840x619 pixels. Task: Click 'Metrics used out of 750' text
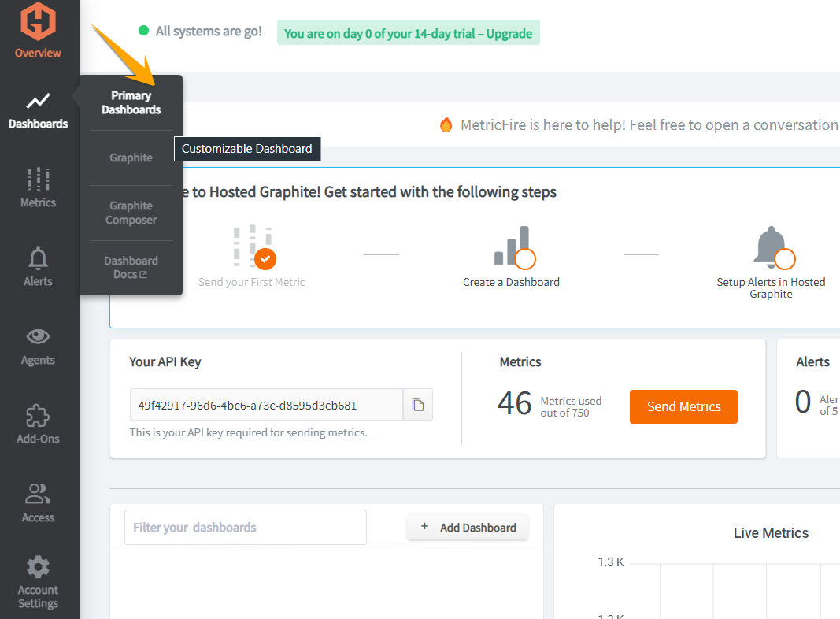[x=571, y=407]
